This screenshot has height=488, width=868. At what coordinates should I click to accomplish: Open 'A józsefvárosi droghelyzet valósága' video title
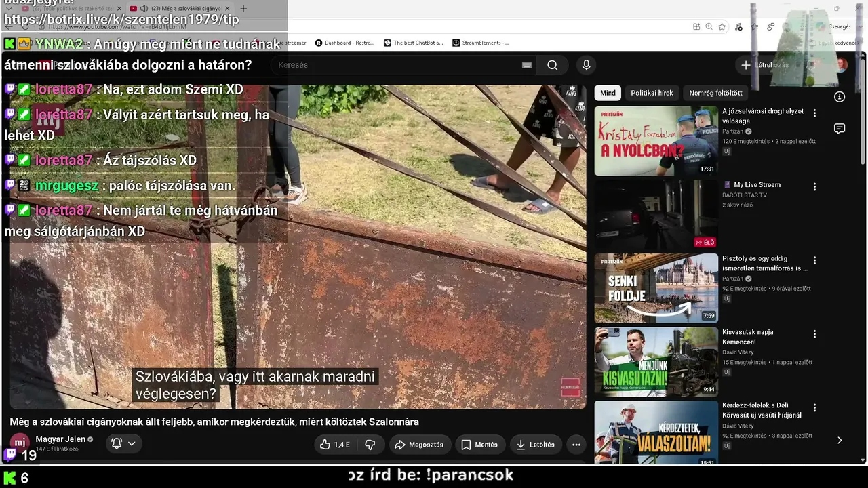coord(763,116)
